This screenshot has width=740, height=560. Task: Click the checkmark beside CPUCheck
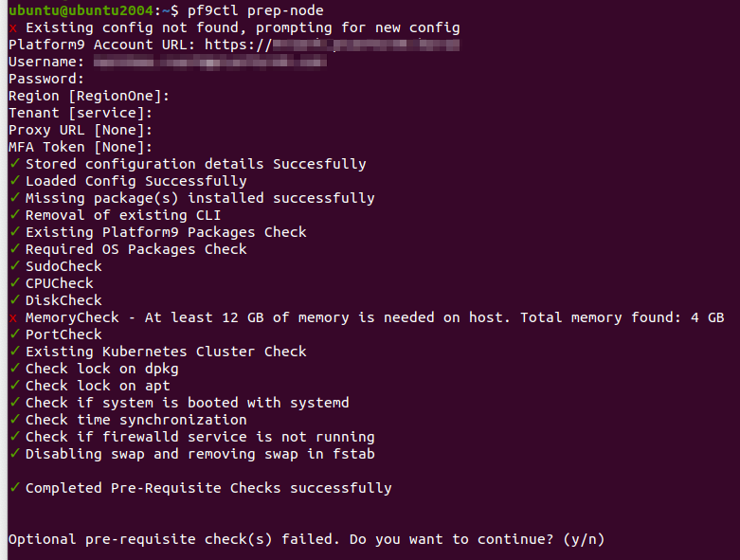tap(14, 283)
